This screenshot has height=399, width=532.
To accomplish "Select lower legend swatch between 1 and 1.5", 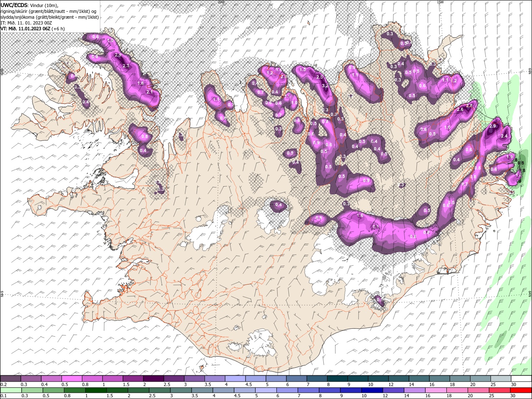I will [x=96, y=390].
